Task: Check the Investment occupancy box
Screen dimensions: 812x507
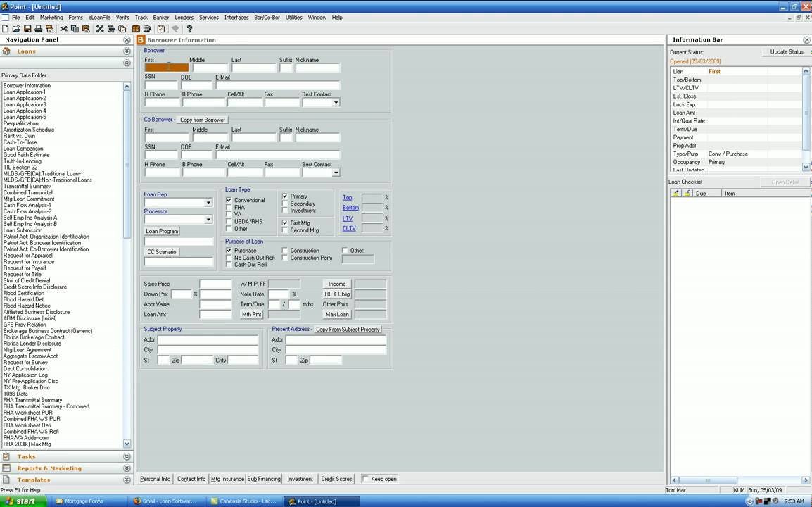Action: pos(285,211)
